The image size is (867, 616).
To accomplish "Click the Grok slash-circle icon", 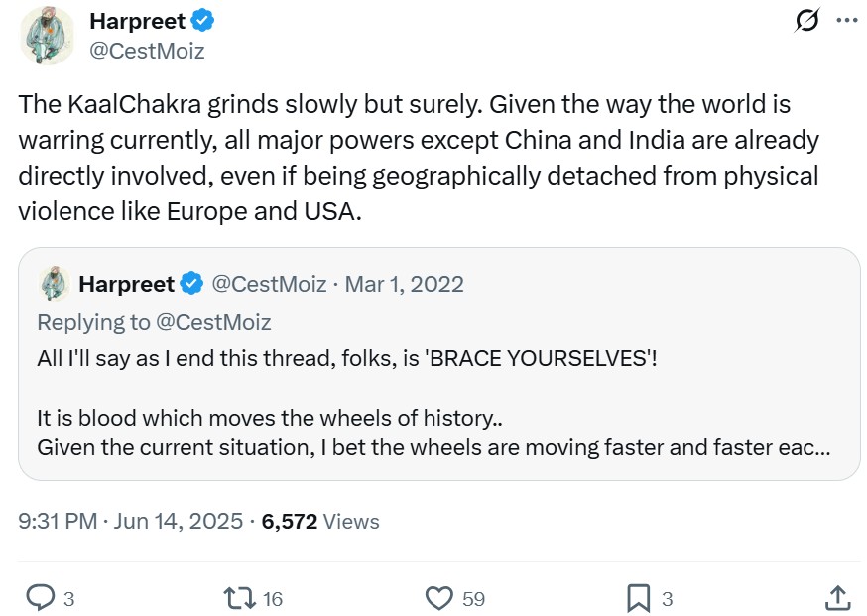I will tap(807, 21).
